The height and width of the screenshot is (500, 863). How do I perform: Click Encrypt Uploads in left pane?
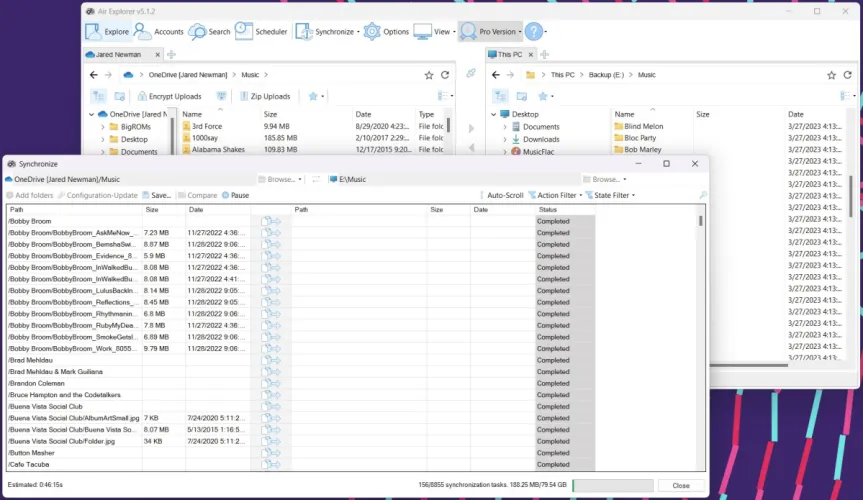167,96
